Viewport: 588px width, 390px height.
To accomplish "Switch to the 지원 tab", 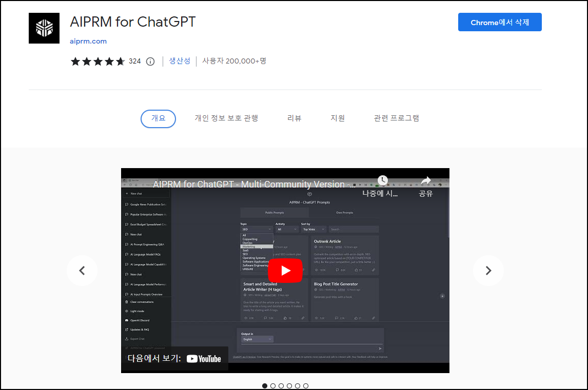I will (x=338, y=118).
